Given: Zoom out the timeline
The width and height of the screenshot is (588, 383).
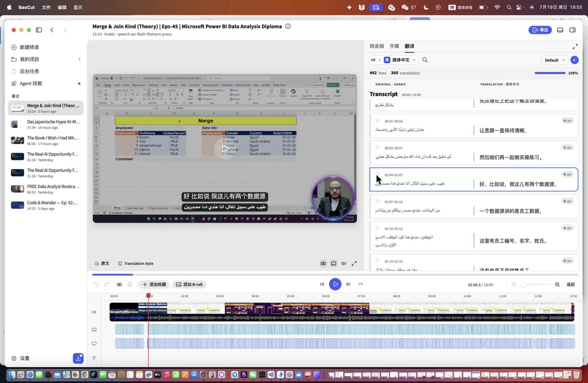Looking at the screenshot, I should [514, 284].
